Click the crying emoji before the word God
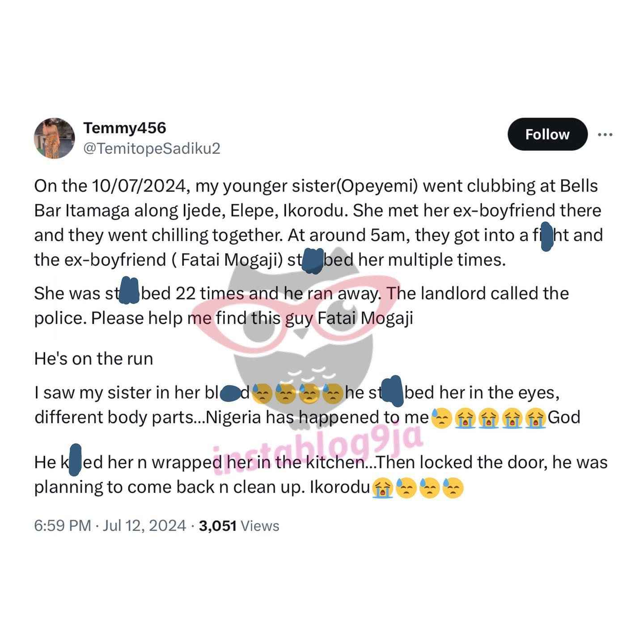The height and width of the screenshot is (644, 644). click(x=535, y=419)
